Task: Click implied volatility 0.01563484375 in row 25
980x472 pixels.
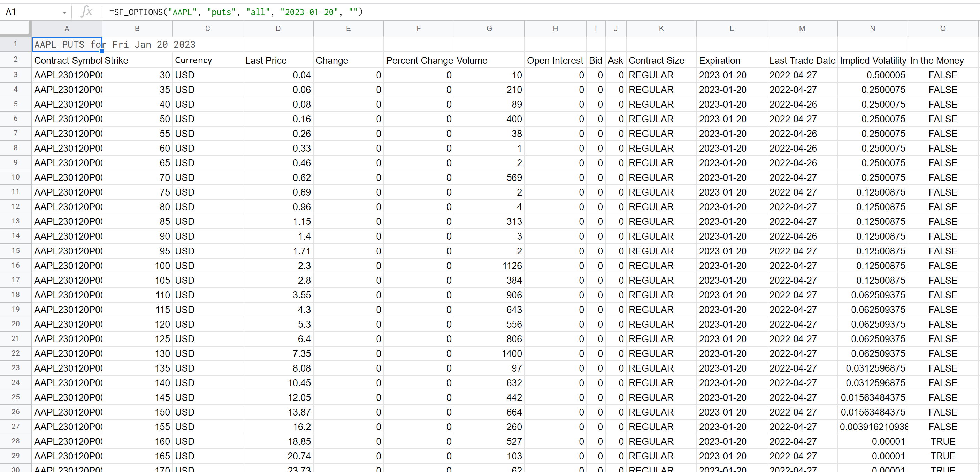Action: [872, 397]
